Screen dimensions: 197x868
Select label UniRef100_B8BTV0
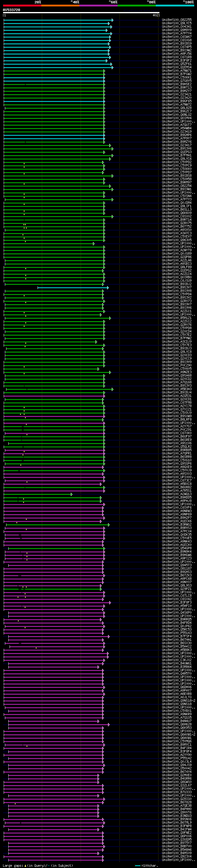(x=177, y=846)
